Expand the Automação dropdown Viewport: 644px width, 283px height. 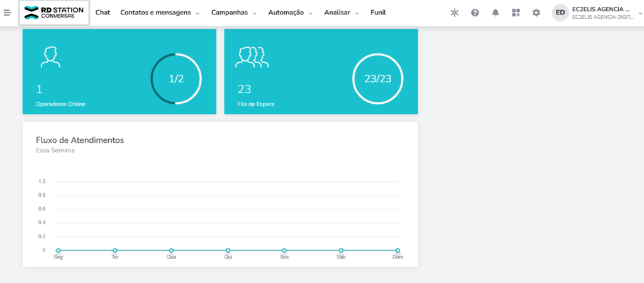coord(290,13)
